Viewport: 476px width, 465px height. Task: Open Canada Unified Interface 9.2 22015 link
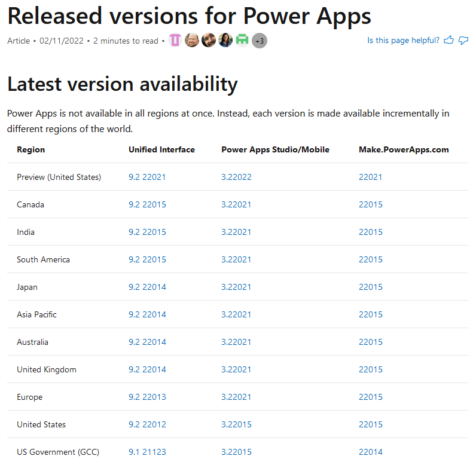point(147,205)
